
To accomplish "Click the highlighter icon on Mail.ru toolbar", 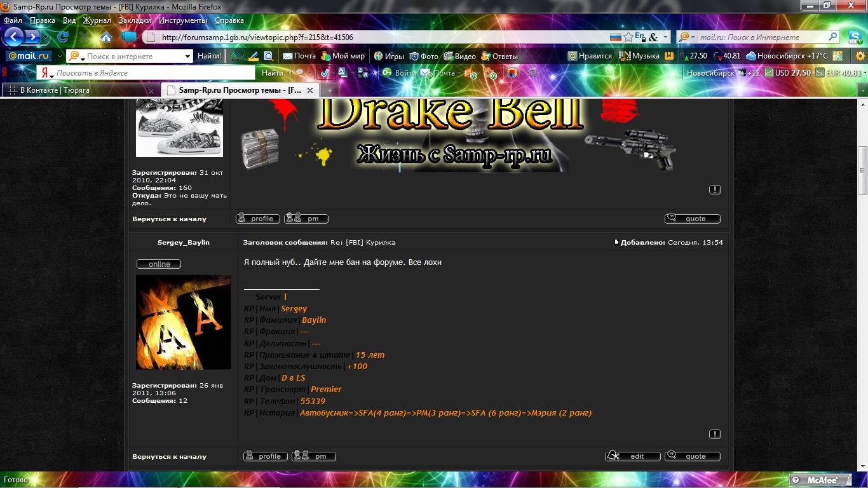I will point(253,56).
